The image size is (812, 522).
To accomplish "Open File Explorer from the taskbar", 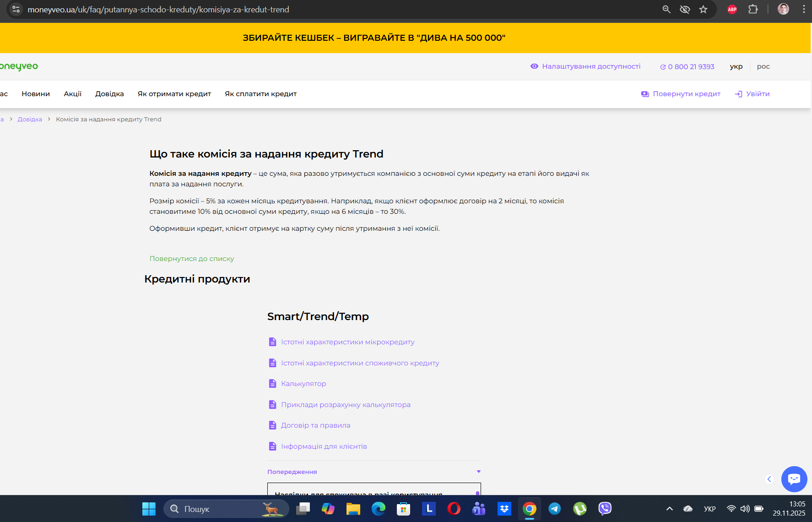I will point(353,509).
